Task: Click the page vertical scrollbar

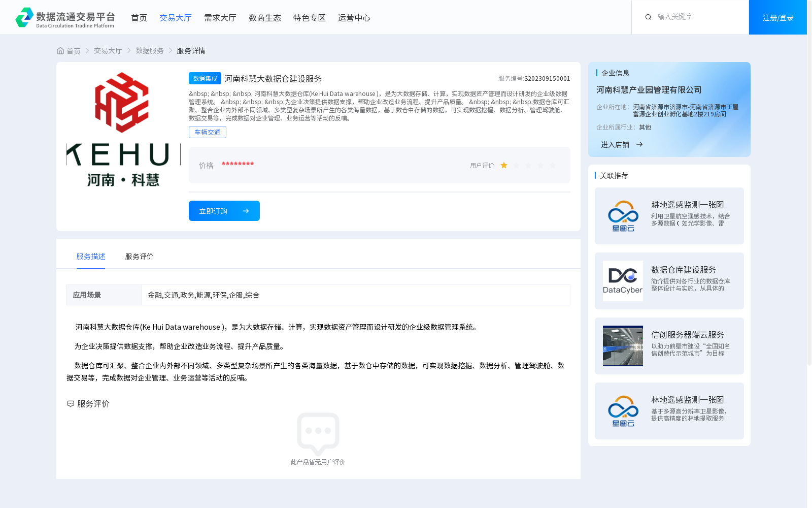Action: [x=809, y=183]
